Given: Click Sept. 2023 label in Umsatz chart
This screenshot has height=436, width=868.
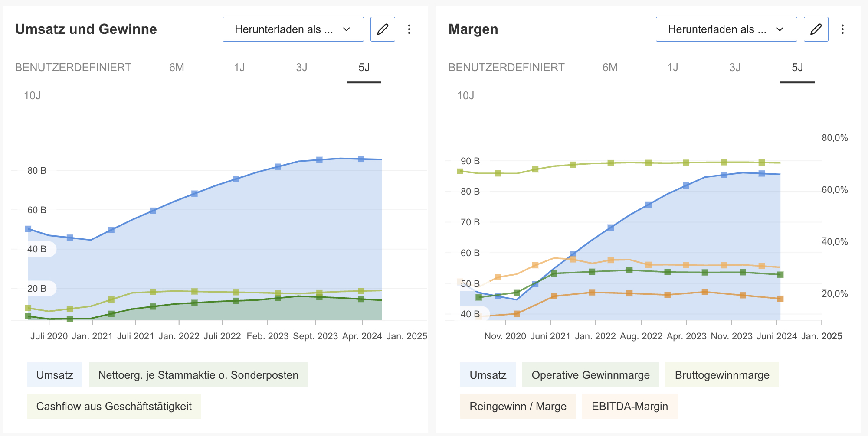Looking at the screenshot, I should tap(315, 336).
